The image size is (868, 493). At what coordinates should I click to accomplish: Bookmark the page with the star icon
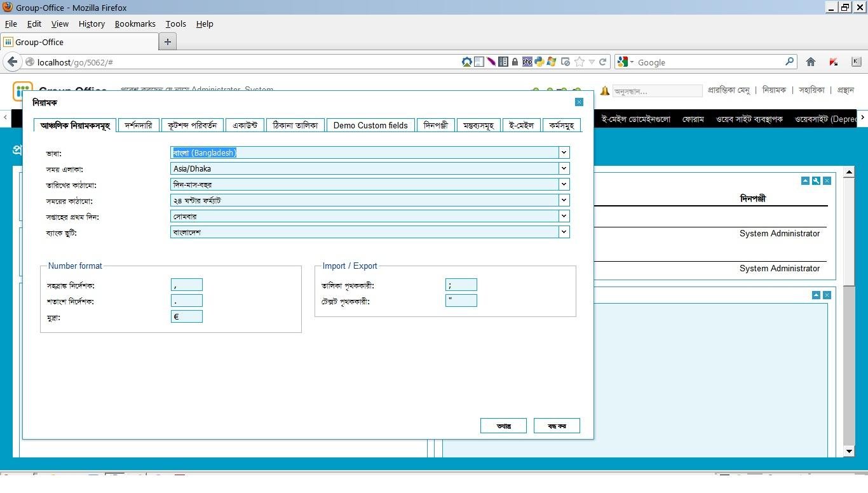[x=579, y=62]
